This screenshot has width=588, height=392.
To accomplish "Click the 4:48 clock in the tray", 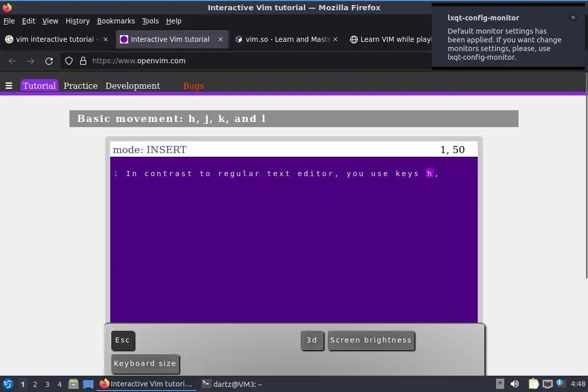I will (578, 384).
